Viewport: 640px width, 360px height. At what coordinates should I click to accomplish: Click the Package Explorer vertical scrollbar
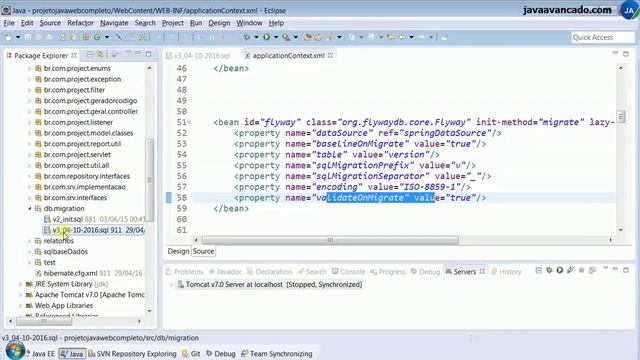pos(149,180)
